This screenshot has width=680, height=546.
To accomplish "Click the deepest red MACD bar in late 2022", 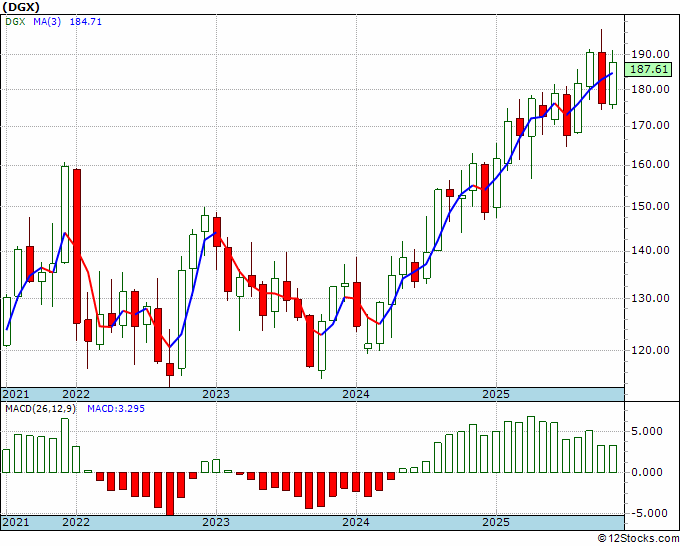I will pos(170,494).
